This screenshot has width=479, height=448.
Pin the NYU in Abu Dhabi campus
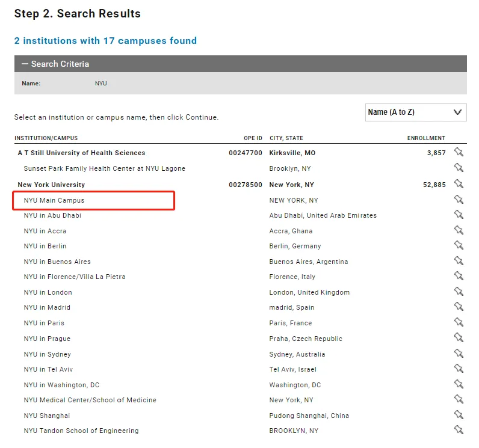click(x=459, y=215)
